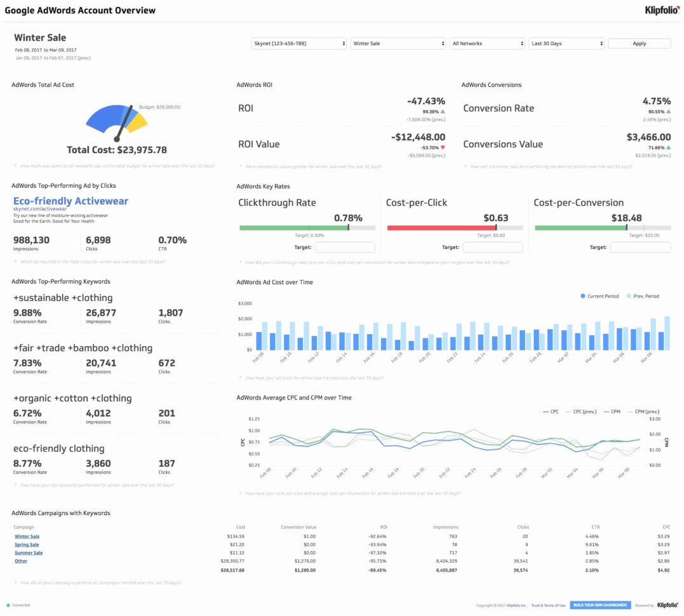Open the Skynet (123-456-789) account dropdown
The width and height of the screenshot is (684, 616).
(x=299, y=44)
